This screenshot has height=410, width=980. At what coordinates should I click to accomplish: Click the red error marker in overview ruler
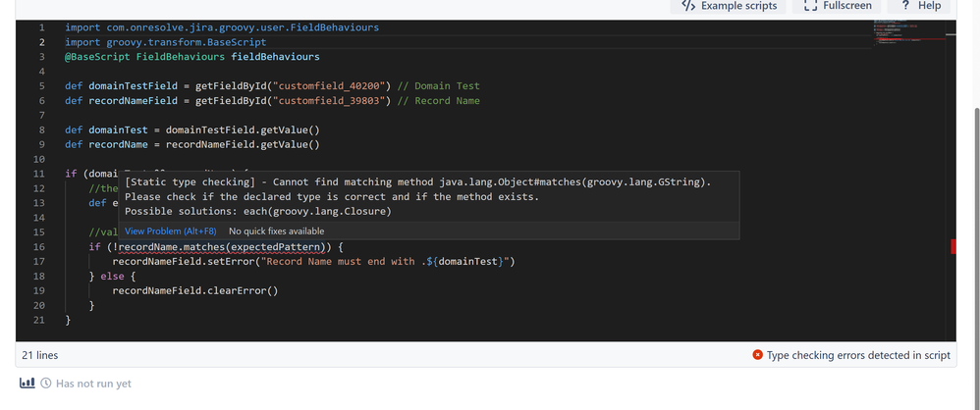[x=953, y=246]
